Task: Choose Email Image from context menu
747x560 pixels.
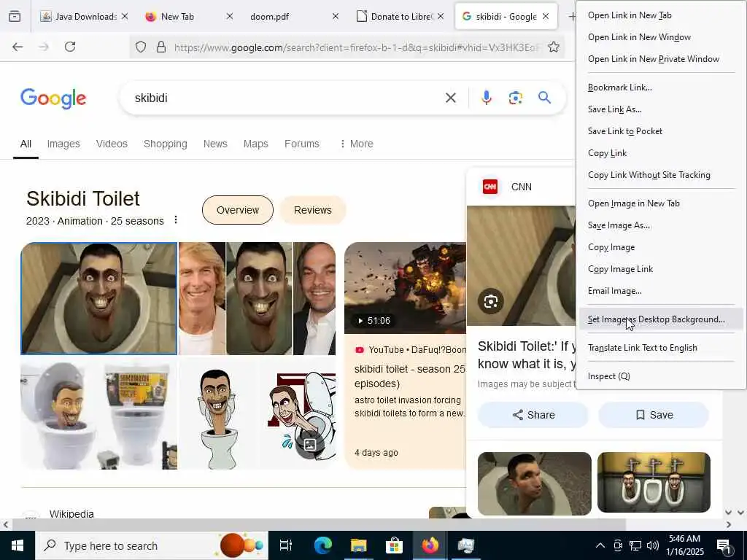Action: 660,292
